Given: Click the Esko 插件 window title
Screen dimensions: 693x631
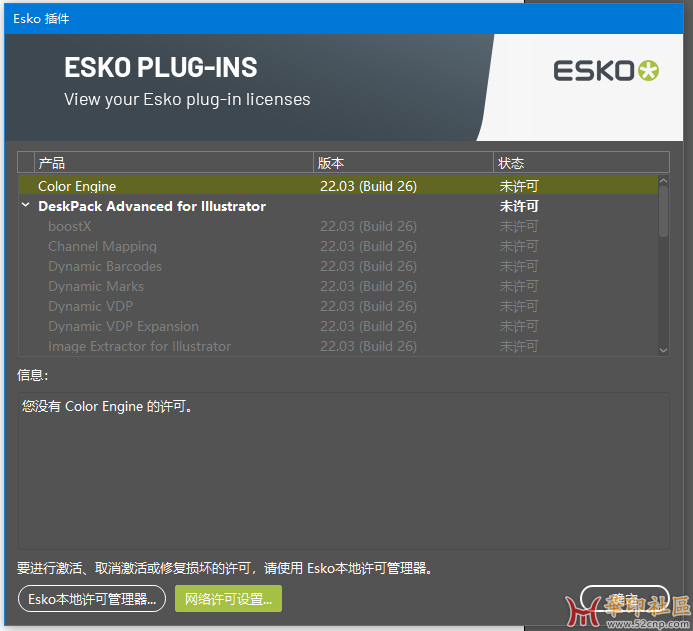Looking at the screenshot, I should click(x=41, y=19).
